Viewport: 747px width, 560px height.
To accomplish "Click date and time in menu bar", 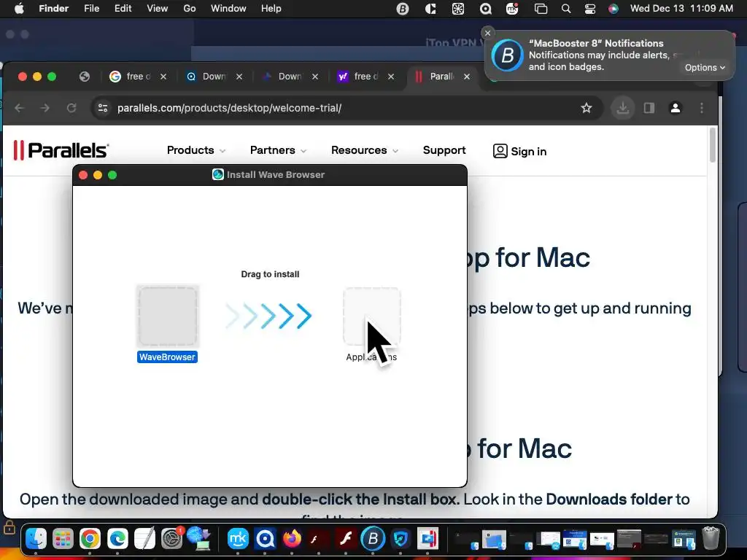I will click(681, 9).
